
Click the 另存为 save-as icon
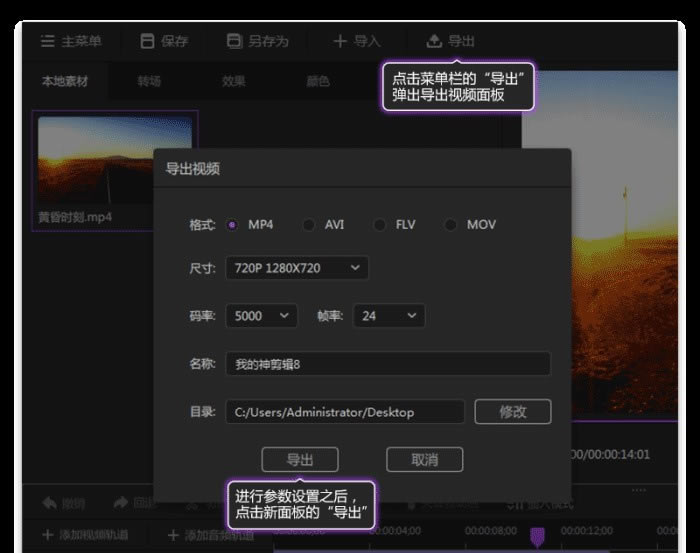(234, 41)
